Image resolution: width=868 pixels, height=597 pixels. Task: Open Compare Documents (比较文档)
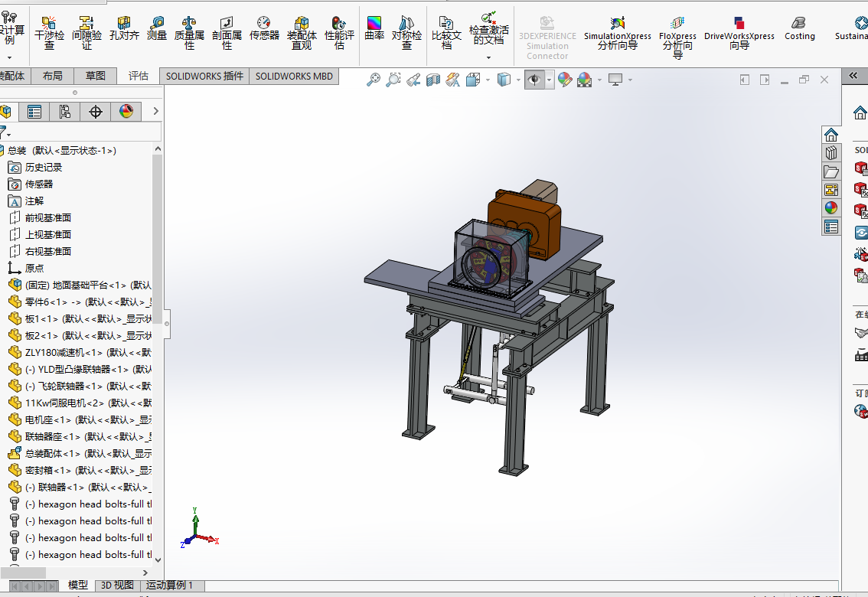click(x=446, y=33)
